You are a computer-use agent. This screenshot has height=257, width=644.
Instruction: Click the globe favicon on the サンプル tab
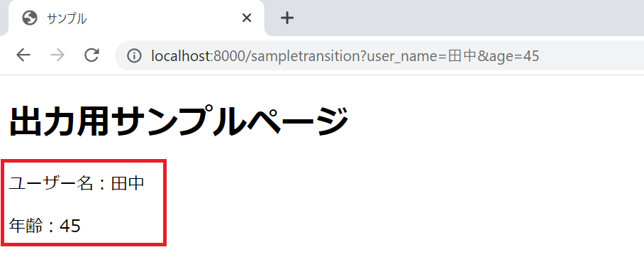point(30,18)
